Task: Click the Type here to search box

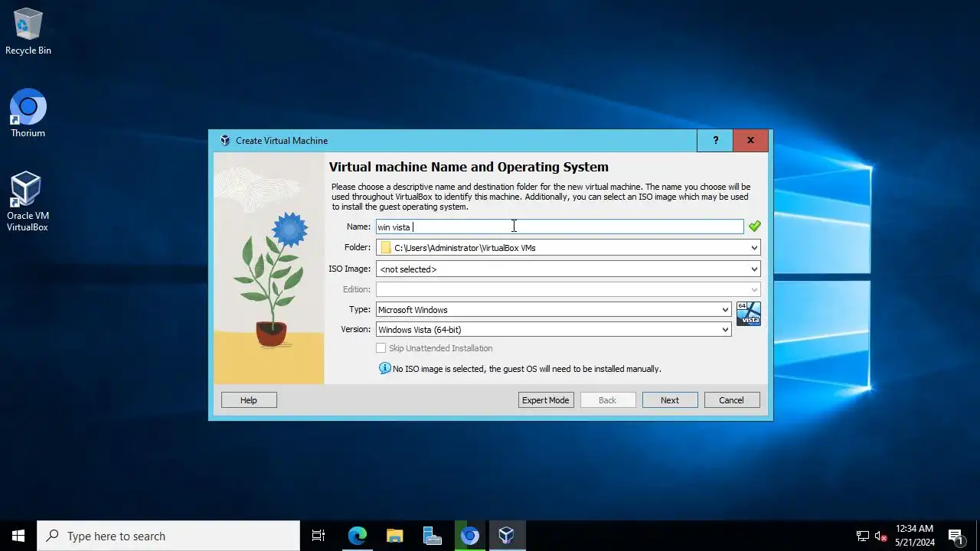Action: click(x=168, y=536)
